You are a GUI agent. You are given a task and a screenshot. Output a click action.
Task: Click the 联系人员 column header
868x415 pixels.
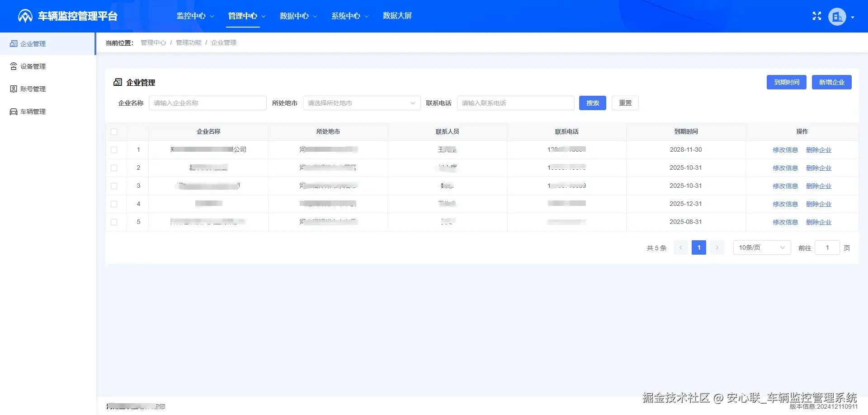447,131
